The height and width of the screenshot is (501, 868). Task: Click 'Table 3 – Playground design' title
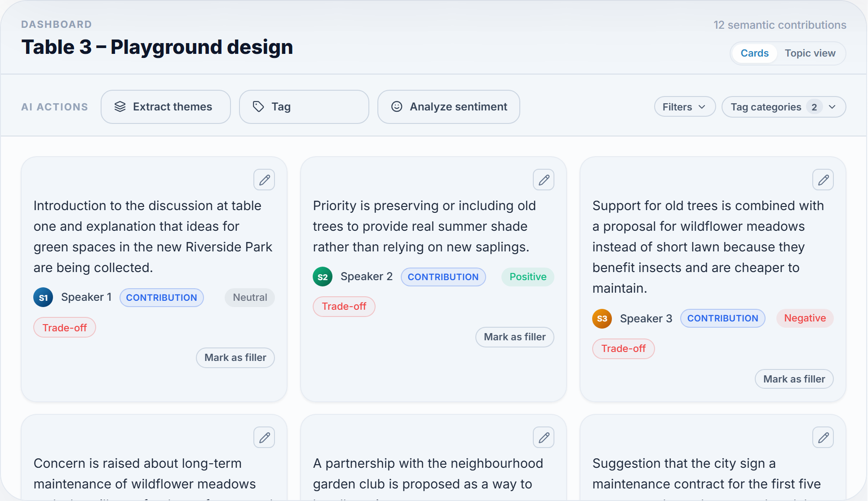(x=157, y=47)
